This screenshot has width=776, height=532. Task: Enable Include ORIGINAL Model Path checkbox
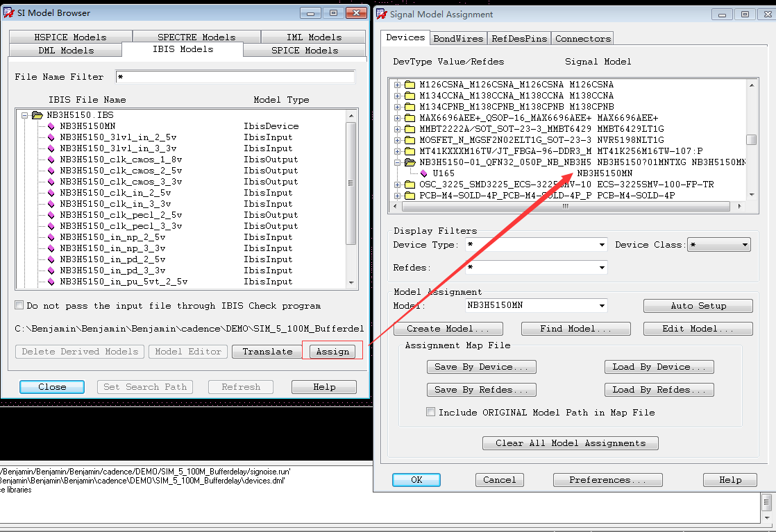pos(430,412)
